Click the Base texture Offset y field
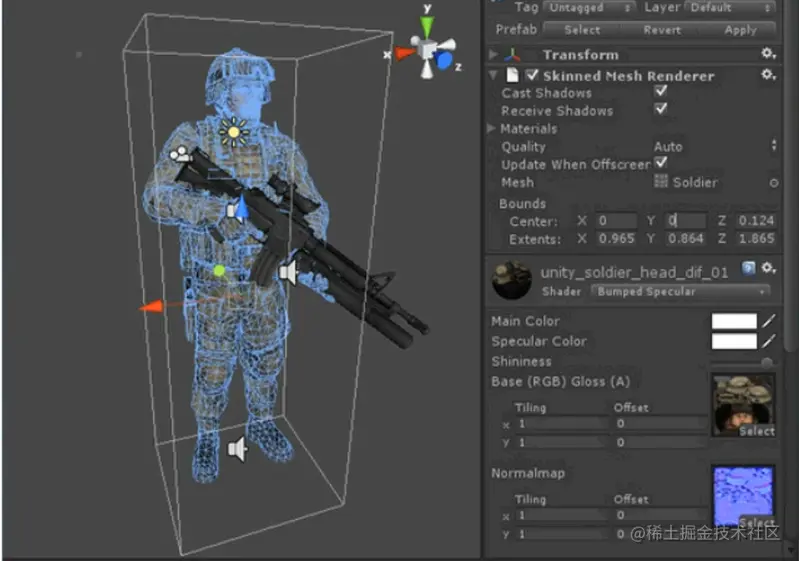The image size is (799, 561). pos(661,442)
